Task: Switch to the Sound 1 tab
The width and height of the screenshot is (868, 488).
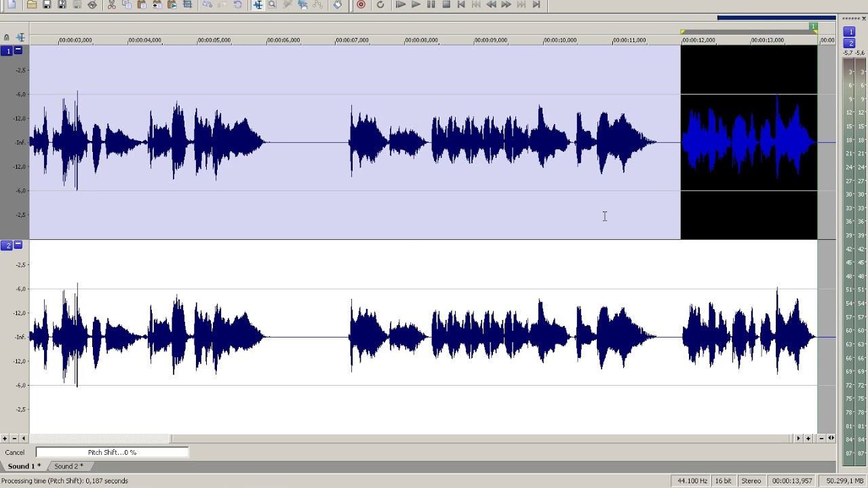Action: [24, 466]
